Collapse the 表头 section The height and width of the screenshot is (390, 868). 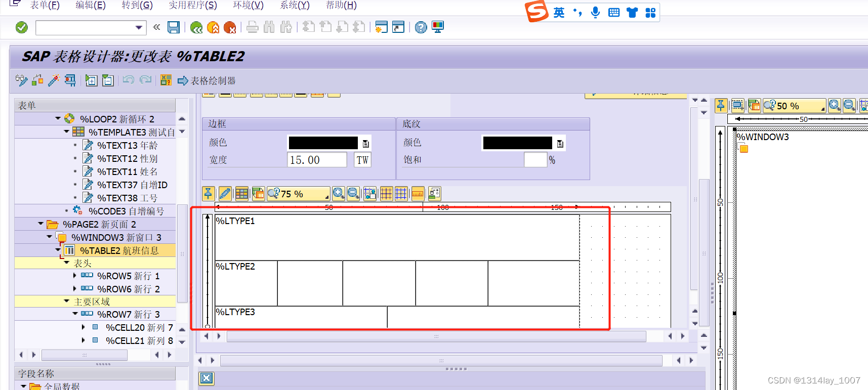(x=67, y=263)
